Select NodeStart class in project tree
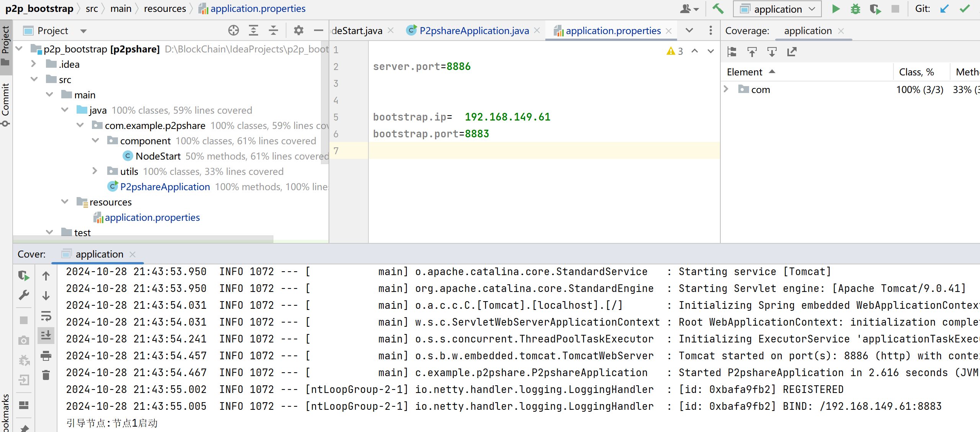 click(158, 156)
